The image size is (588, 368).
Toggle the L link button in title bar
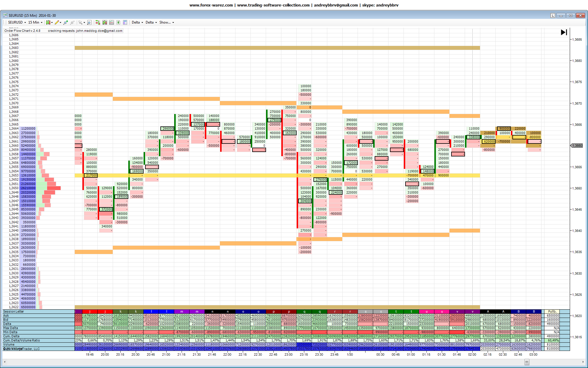coord(553,16)
